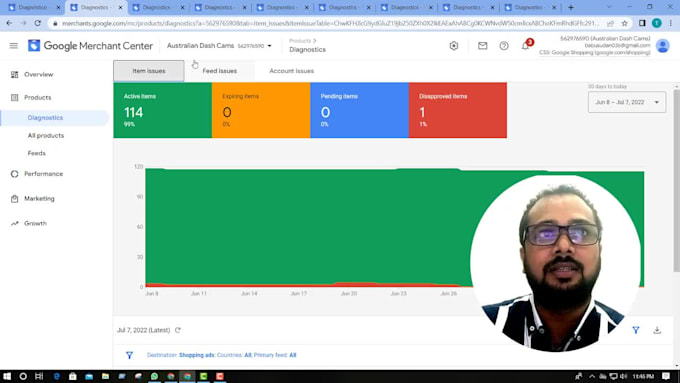This screenshot has width=680, height=383.
Task: Open Marketing in the sidebar
Action: [x=39, y=199]
